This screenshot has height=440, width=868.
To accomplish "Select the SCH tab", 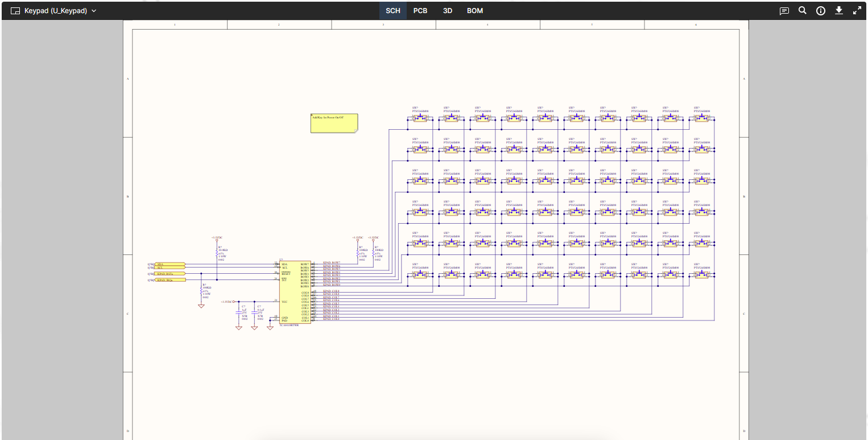I will point(393,11).
